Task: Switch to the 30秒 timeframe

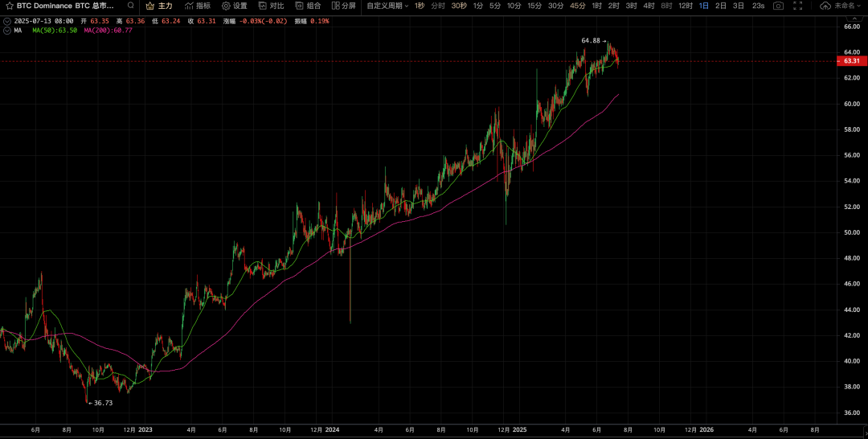Action: [459, 6]
